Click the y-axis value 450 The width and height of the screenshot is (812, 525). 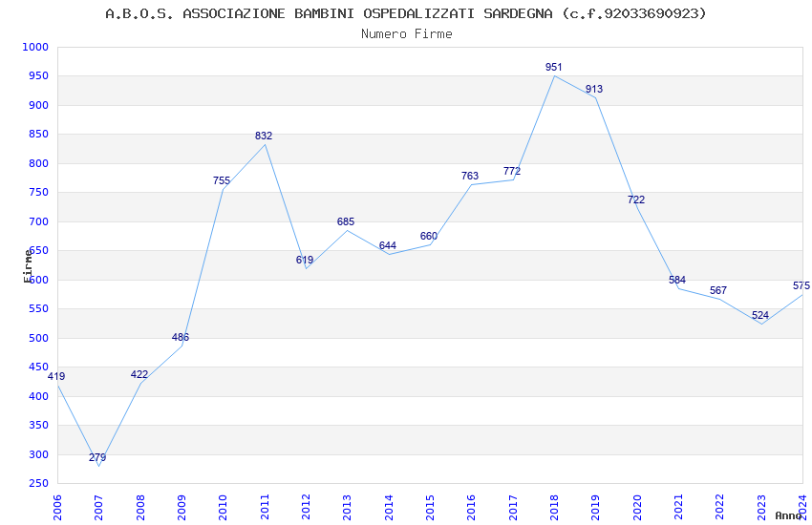point(39,367)
